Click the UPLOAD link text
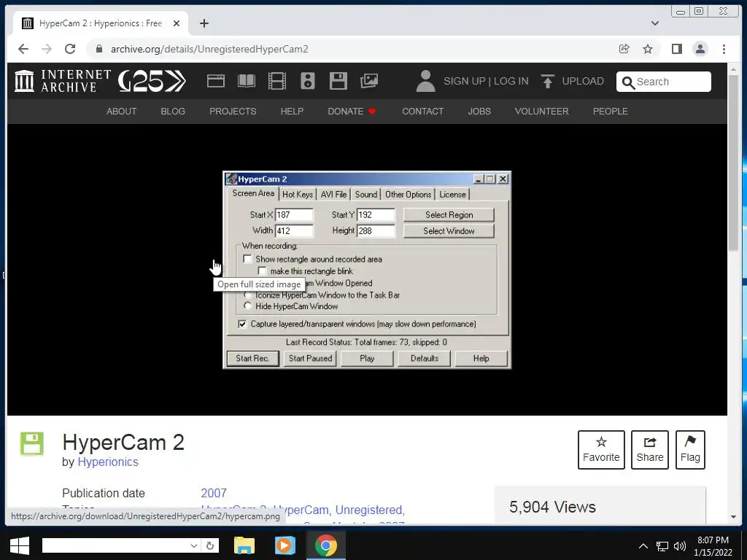Image resolution: width=747 pixels, height=560 pixels. click(583, 82)
